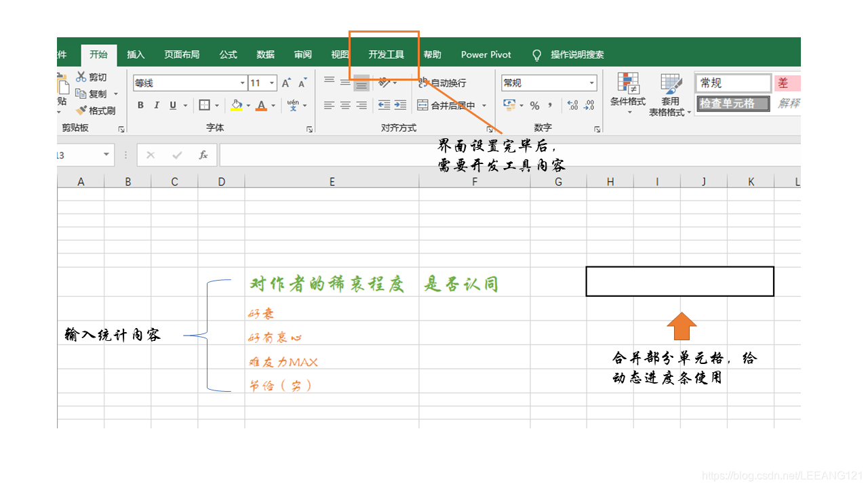Viewport: 868px width, 488px height.
Task: Increase indent icon
Action: point(400,105)
